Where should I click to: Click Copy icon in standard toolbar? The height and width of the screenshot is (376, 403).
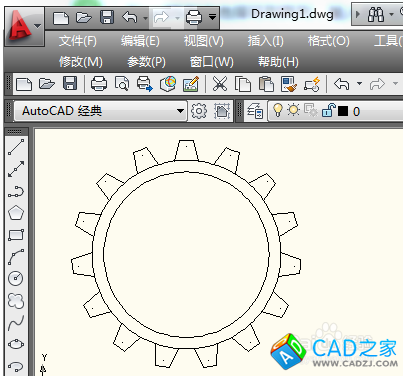click(x=243, y=84)
